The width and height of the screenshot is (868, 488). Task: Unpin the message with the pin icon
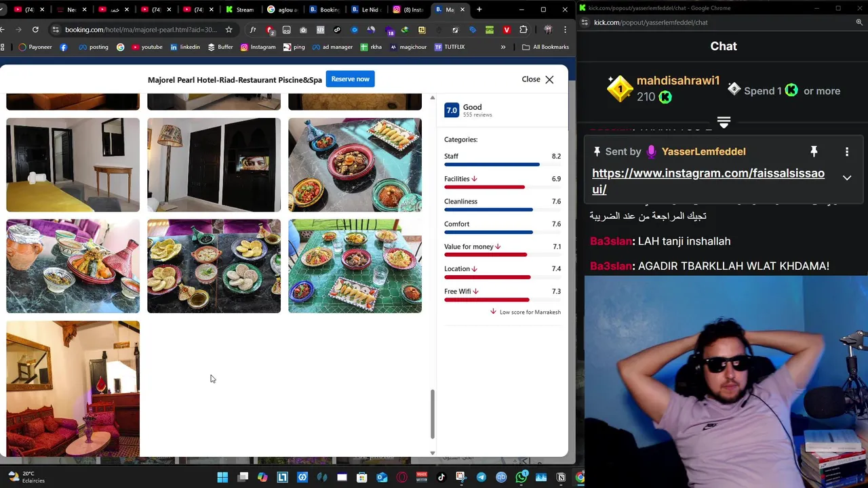click(x=814, y=152)
